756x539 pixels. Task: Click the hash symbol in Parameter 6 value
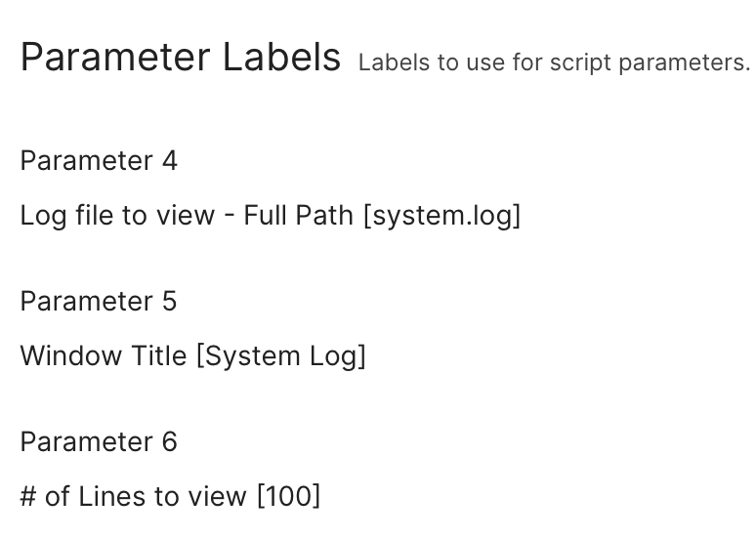[28, 497]
